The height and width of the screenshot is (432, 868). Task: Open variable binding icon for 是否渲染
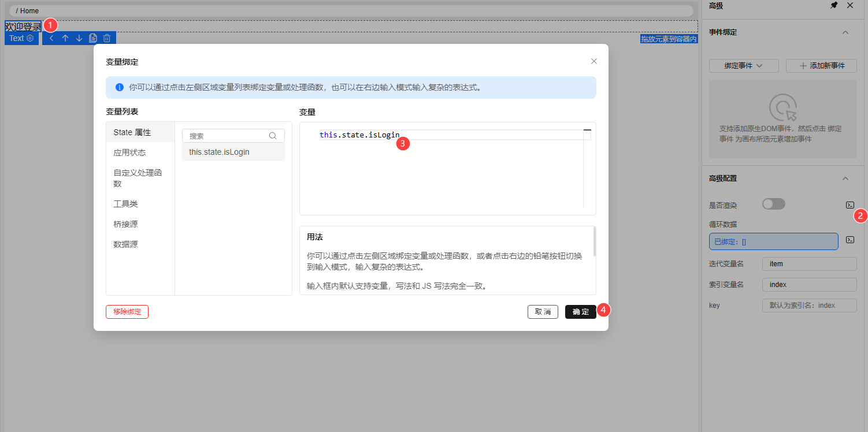(850, 204)
